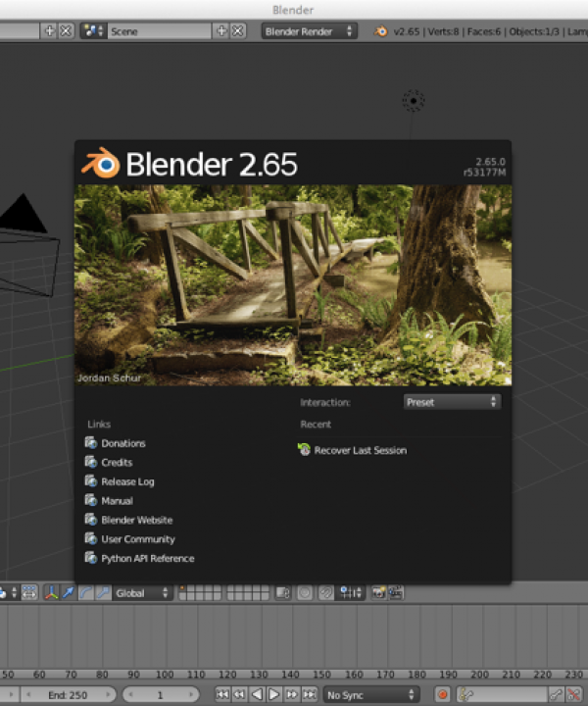
Task: Enable the translate manipulator arrow
Action: click(69, 593)
